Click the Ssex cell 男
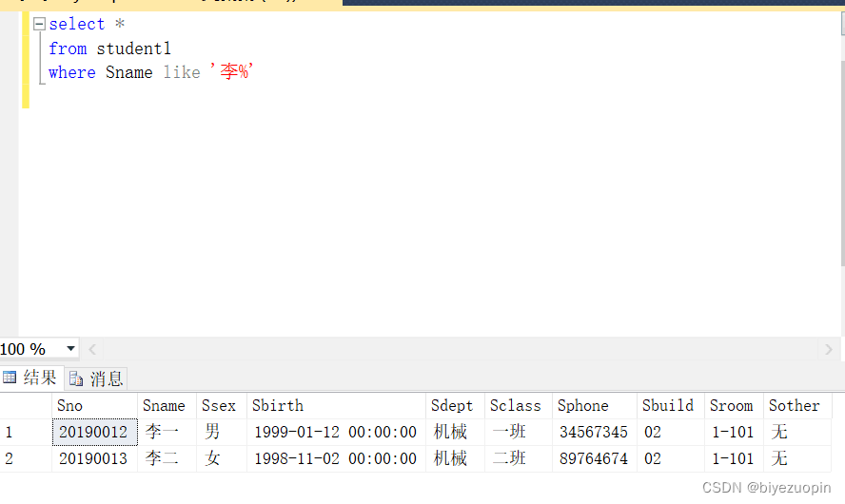Viewport: 845px width, 504px height. (222, 432)
